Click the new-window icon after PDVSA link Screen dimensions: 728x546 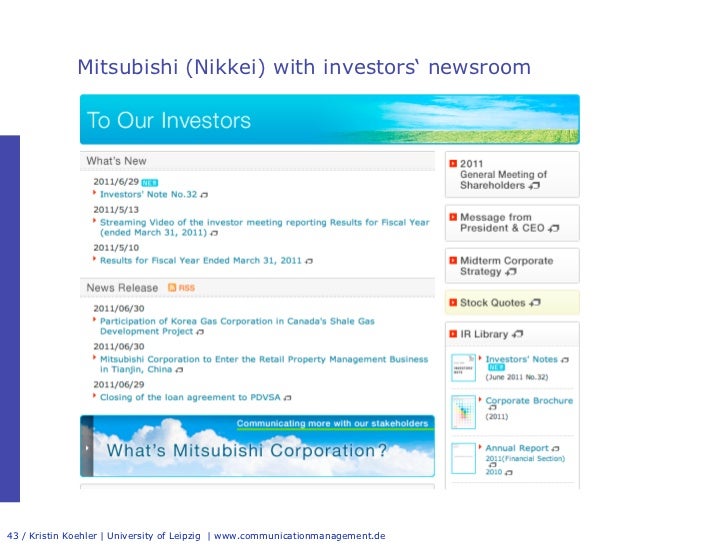click(x=287, y=398)
